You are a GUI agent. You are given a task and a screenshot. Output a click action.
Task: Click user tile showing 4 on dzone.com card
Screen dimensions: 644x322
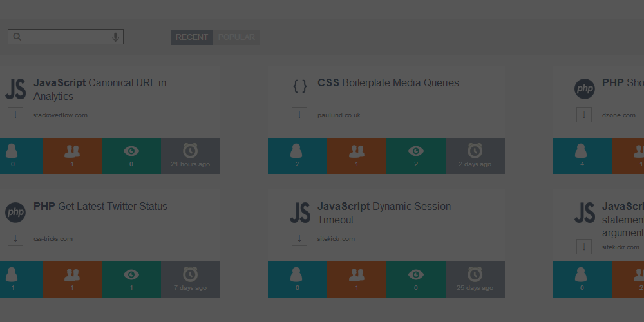click(x=582, y=156)
